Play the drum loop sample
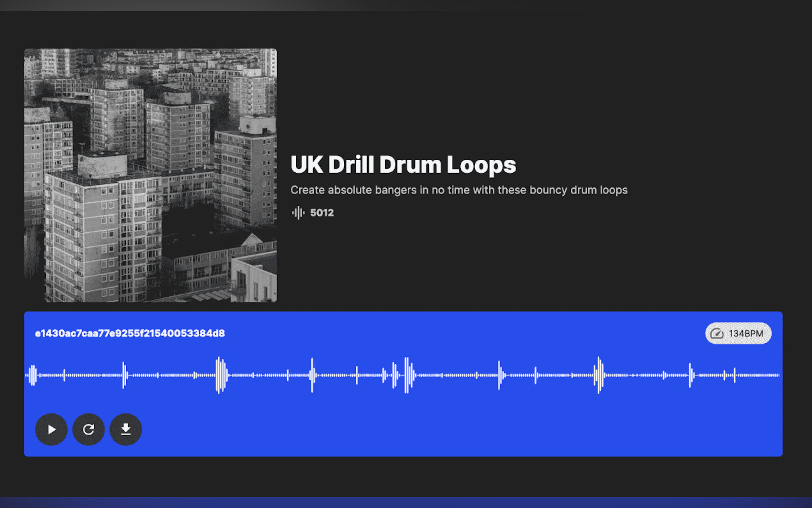Viewport: 812px width, 508px height. coord(51,429)
